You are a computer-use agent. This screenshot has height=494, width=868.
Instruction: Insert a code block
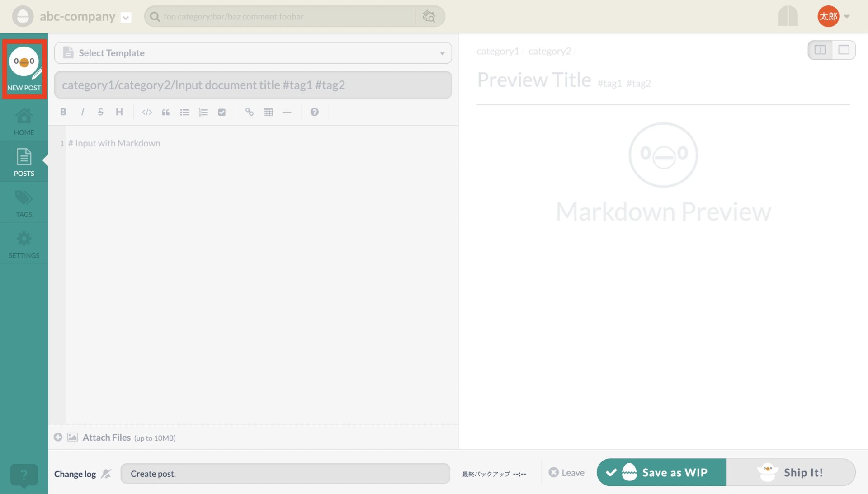tap(147, 112)
